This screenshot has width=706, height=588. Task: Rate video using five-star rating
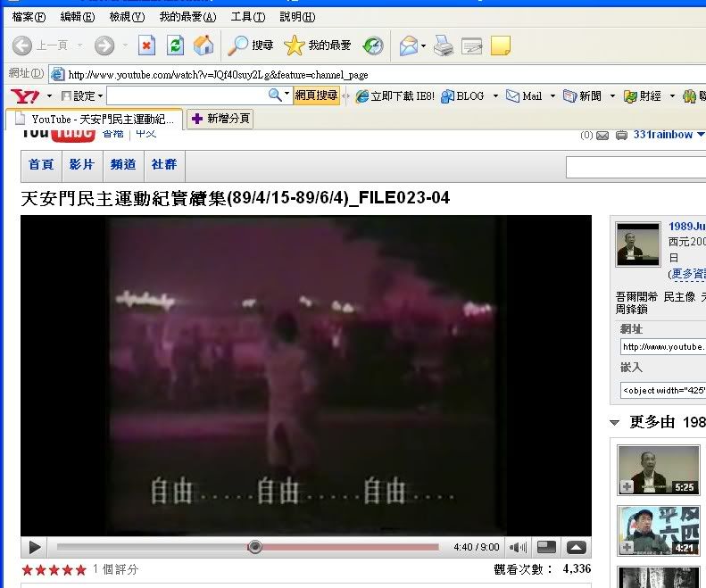(54, 570)
